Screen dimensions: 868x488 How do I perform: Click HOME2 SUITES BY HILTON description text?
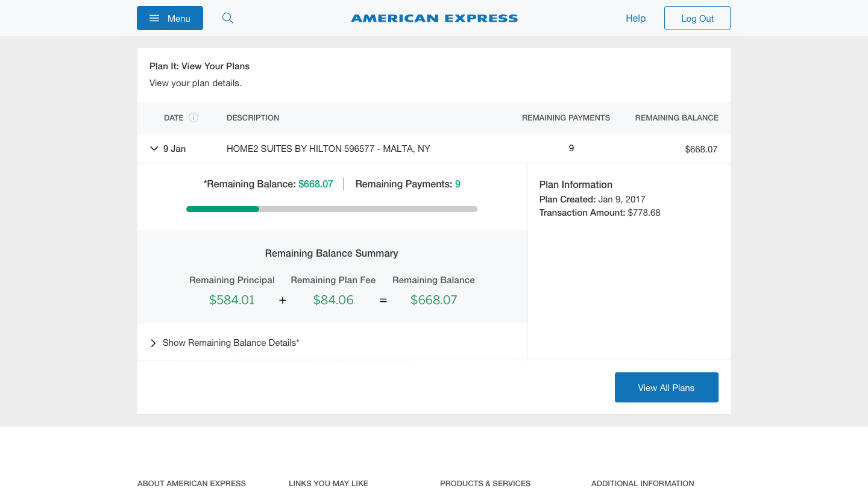click(329, 149)
